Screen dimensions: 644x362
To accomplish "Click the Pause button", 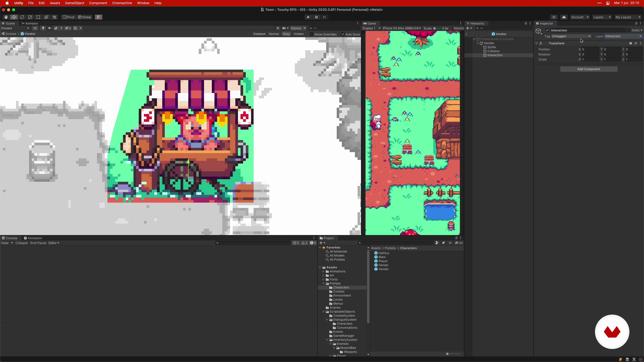I will click(316, 17).
